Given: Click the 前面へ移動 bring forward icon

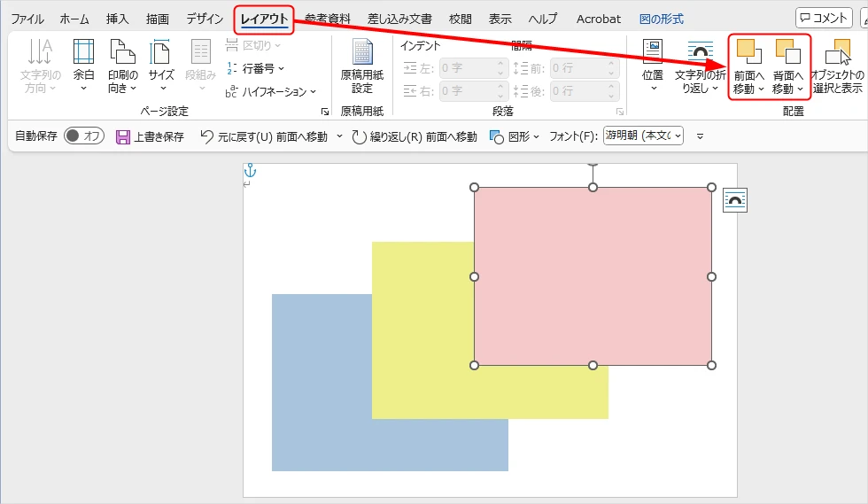Looking at the screenshot, I should (x=749, y=52).
